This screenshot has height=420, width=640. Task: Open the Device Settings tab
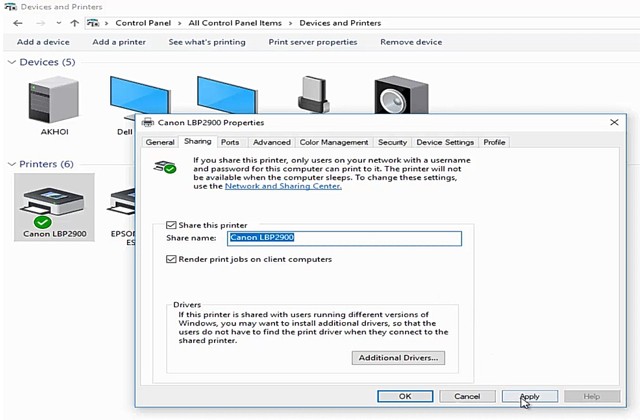tap(445, 142)
